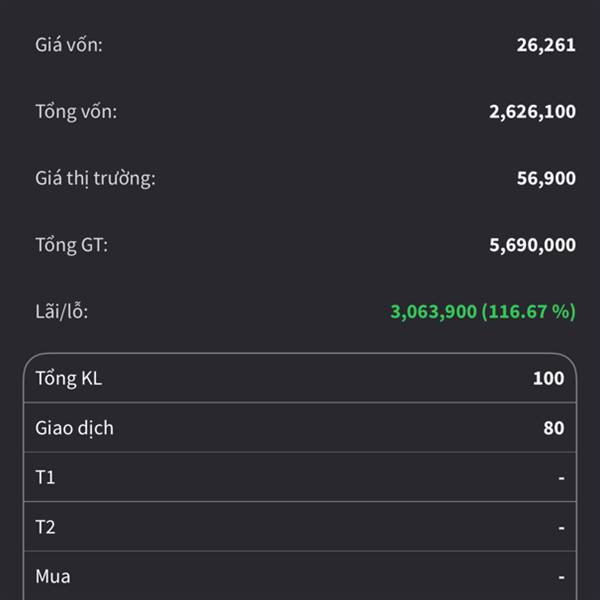This screenshot has width=600, height=600.
Task: Select the Giá vốn label
Action: tap(69, 45)
